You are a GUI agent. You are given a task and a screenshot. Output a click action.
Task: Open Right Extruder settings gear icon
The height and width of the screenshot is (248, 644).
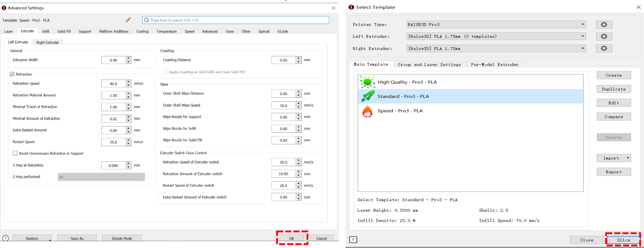click(x=604, y=48)
